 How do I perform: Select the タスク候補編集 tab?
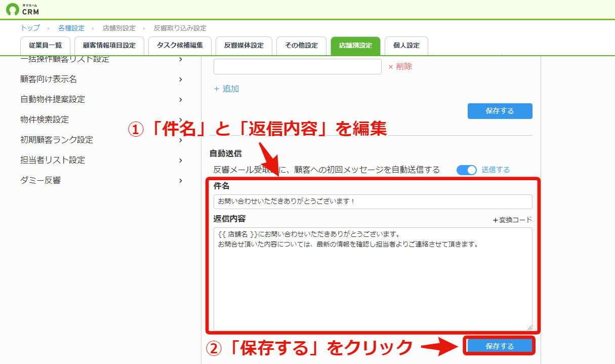tap(180, 46)
